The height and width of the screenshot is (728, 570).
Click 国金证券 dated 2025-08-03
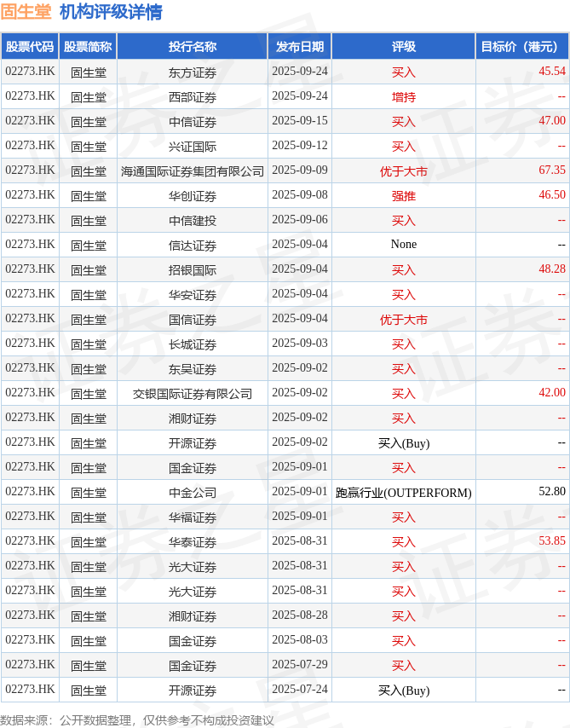click(193, 640)
